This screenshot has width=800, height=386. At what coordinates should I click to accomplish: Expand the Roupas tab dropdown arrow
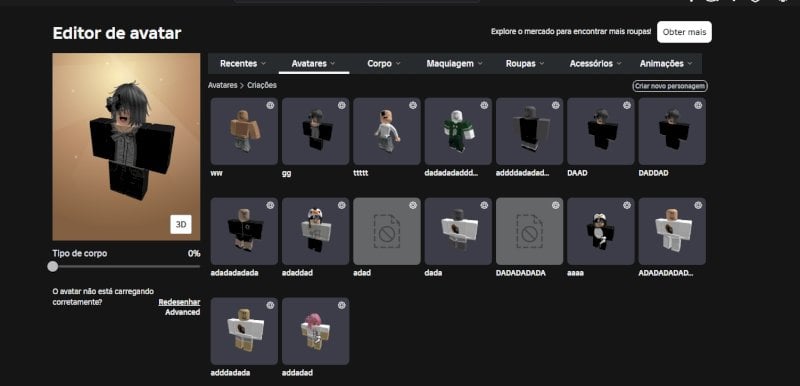pyautogui.click(x=542, y=64)
